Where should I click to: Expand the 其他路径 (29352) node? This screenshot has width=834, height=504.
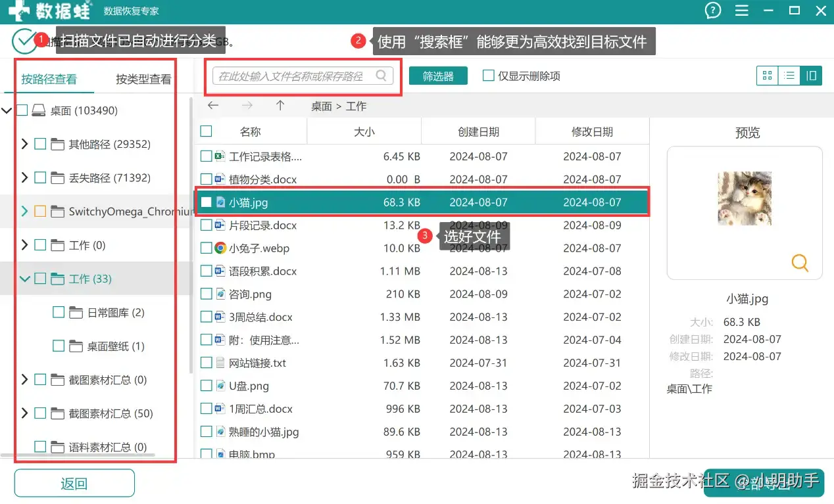[24, 144]
